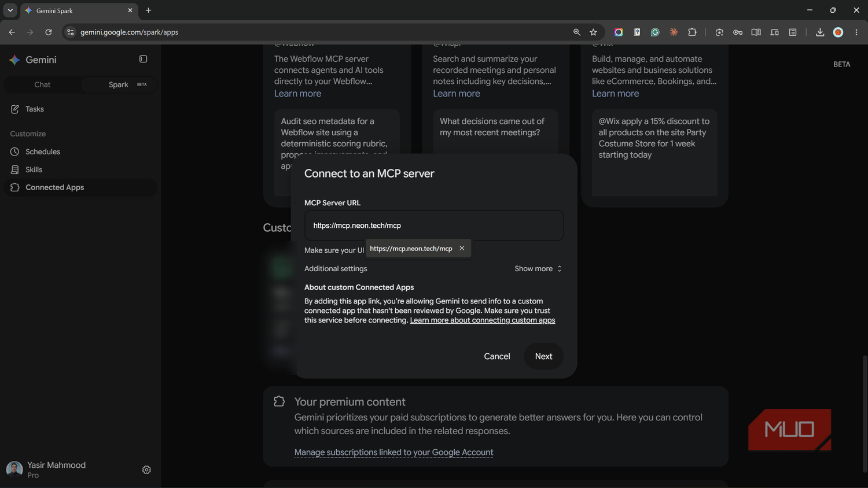Click the side panel list icon in toolbar
Image resolution: width=868 pixels, height=488 pixels.
coord(793,32)
